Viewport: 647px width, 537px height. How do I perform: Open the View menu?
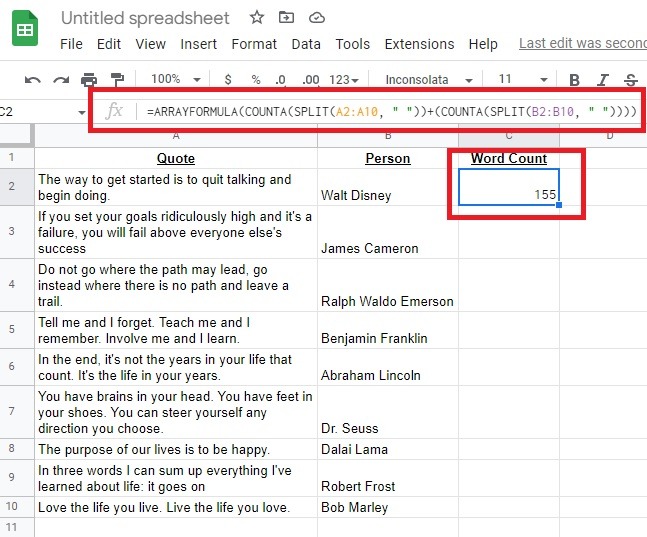point(150,44)
